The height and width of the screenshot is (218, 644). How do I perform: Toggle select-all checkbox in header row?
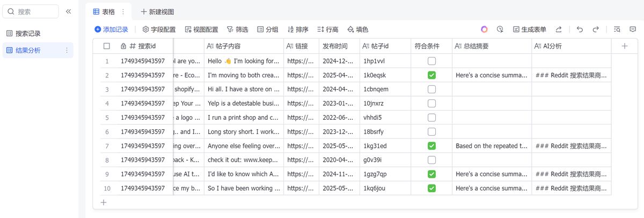tap(107, 46)
